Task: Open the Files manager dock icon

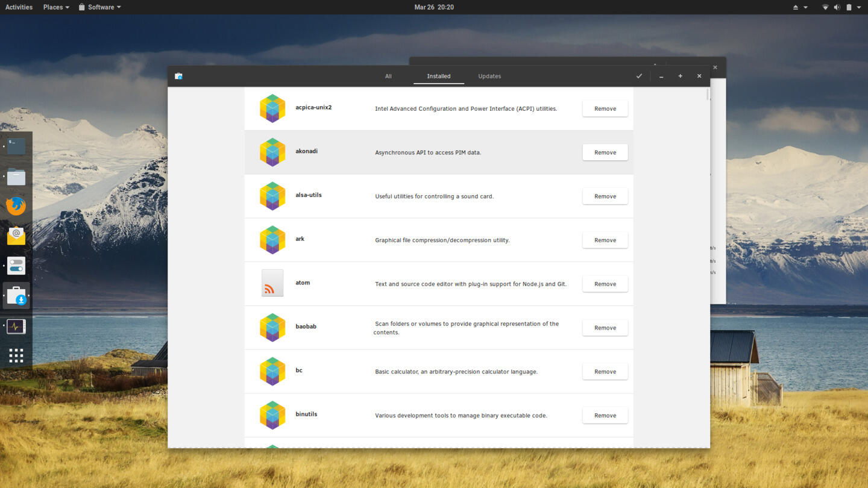Action: click(x=16, y=177)
